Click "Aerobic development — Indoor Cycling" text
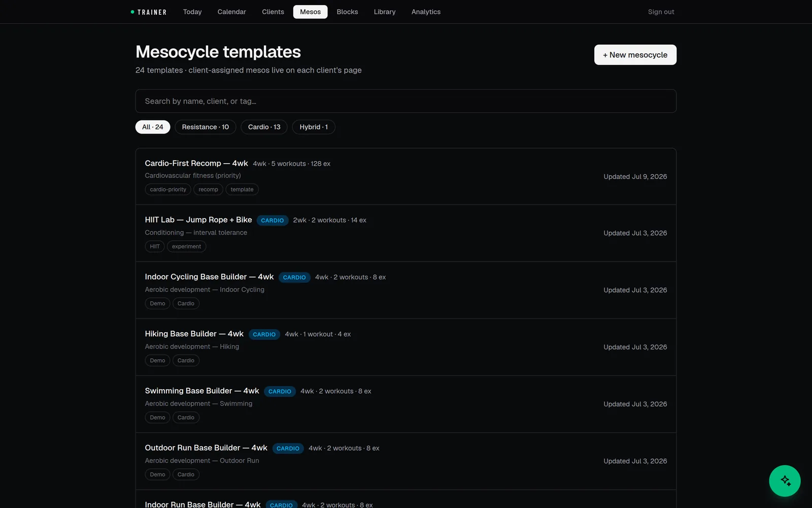812x508 pixels. (205, 290)
